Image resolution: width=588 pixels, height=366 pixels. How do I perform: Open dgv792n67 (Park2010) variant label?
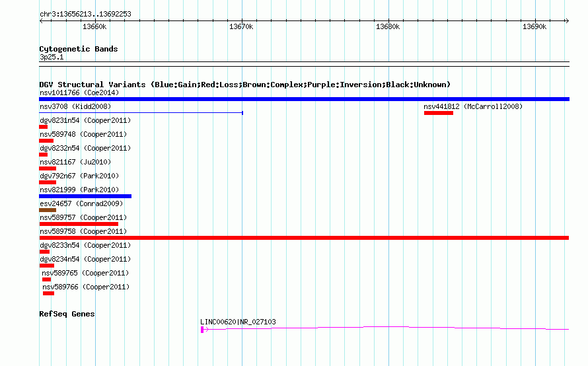79,176
